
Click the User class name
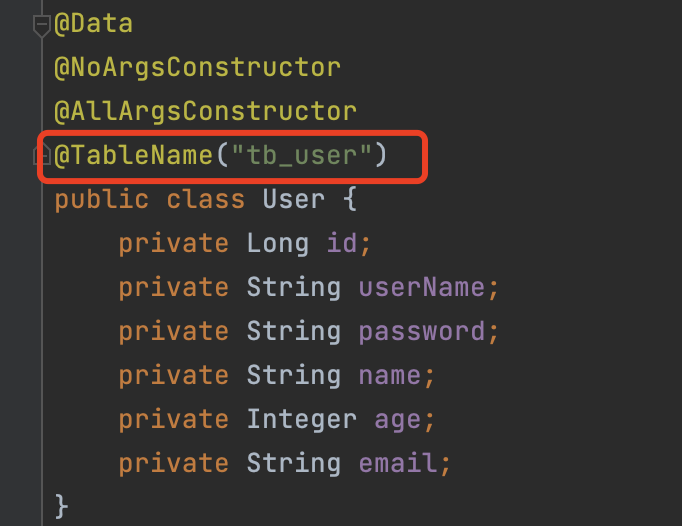pos(293,199)
